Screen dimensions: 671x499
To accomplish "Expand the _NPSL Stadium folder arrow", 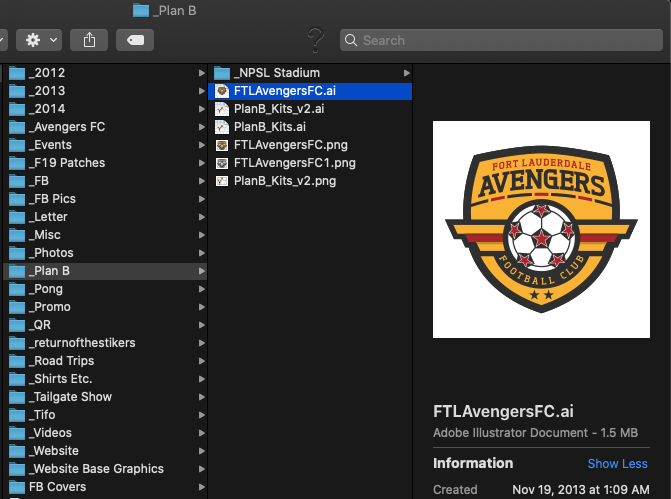I will coord(407,73).
